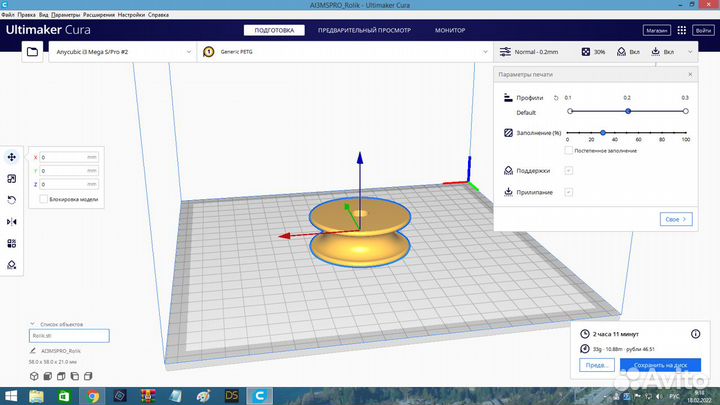Toggle the Поддержки checkbox
The height and width of the screenshot is (405, 720).
coord(569,170)
